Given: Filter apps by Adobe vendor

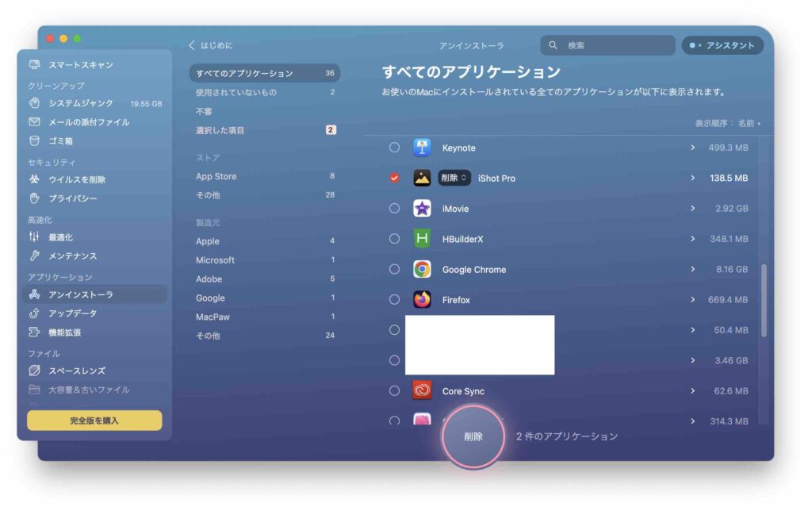Looking at the screenshot, I should [209, 279].
